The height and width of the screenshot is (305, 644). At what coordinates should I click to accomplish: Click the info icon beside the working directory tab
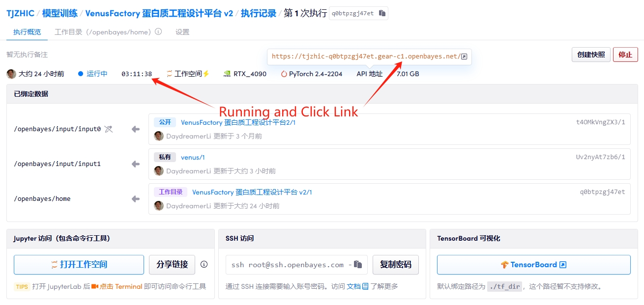point(158,32)
